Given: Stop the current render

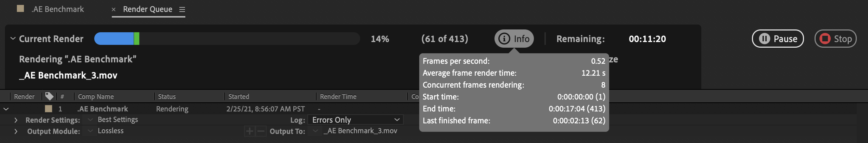Looking at the screenshot, I should (835, 39).
